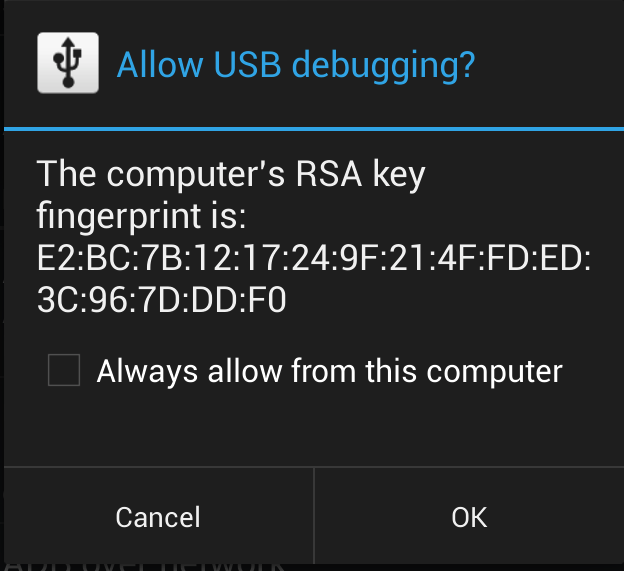
Task: Select the 'Always allow from this computer' label
Action: (x=330, y=372)
